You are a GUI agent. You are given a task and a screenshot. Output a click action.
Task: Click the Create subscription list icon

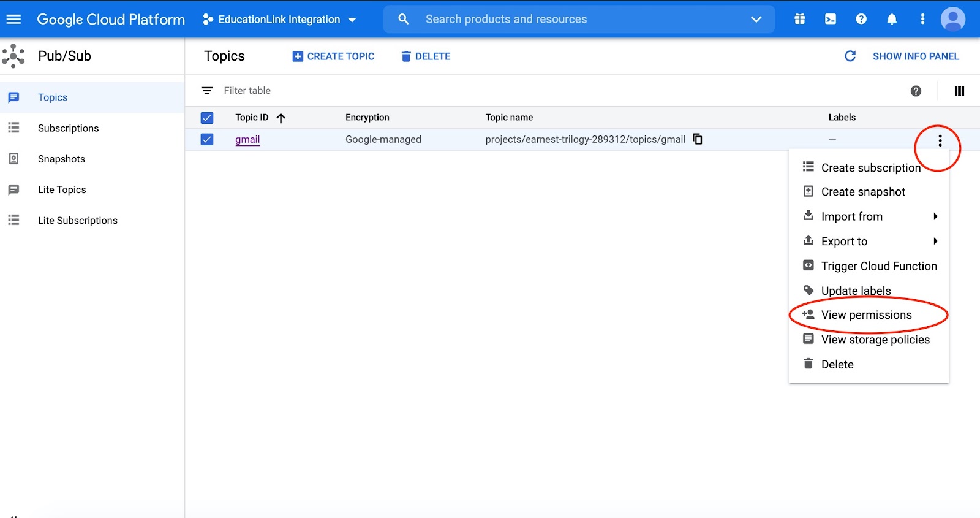[809, 167]
